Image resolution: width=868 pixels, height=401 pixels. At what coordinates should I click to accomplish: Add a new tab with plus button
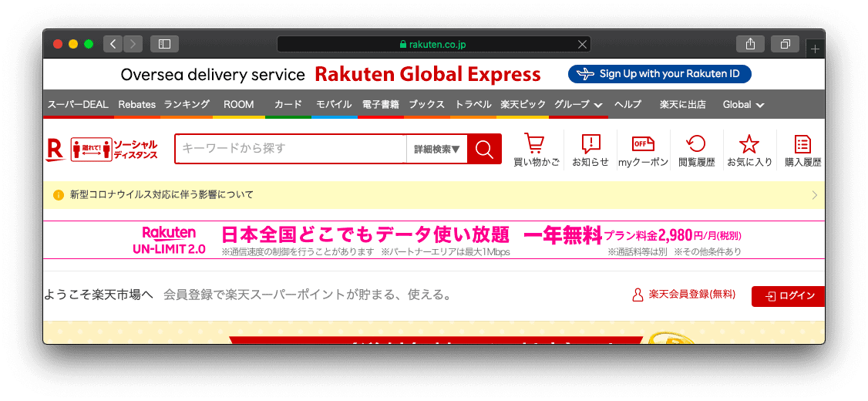point(815,49)
